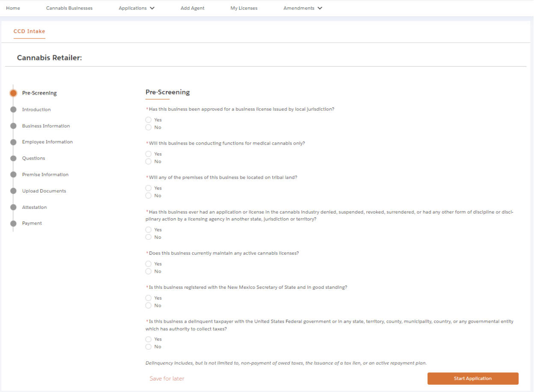Image resolution: width=534 pixels, height=392 pixels.
Task: Click the Premise Information step circle
Action: coord(13,175)
